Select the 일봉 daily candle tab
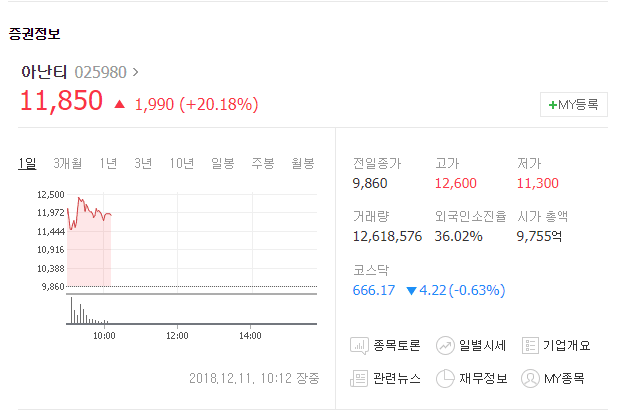Image resolution: width=637 pixels, height=410 pixels. coord(223,163)
